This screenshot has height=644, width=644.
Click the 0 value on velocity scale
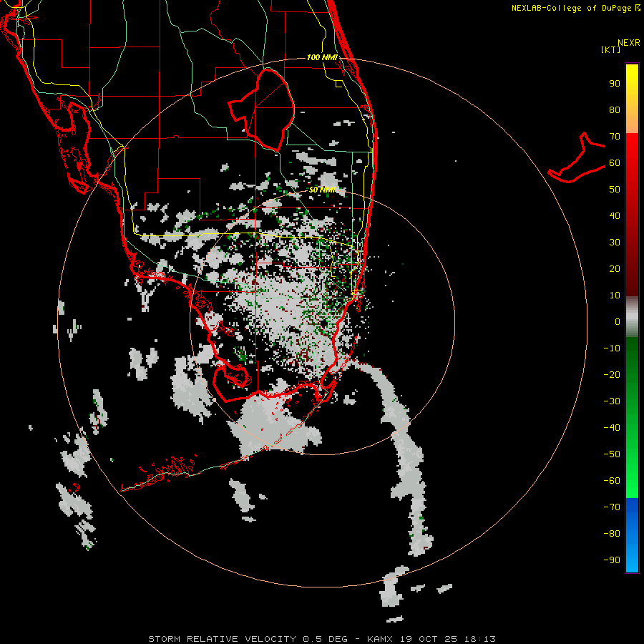(618, 322)
